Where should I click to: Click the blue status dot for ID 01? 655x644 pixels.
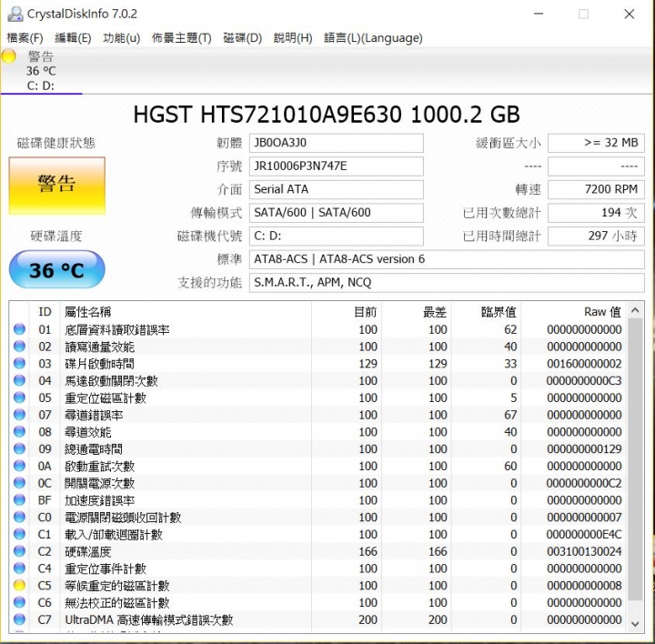(x=19, y=329)
